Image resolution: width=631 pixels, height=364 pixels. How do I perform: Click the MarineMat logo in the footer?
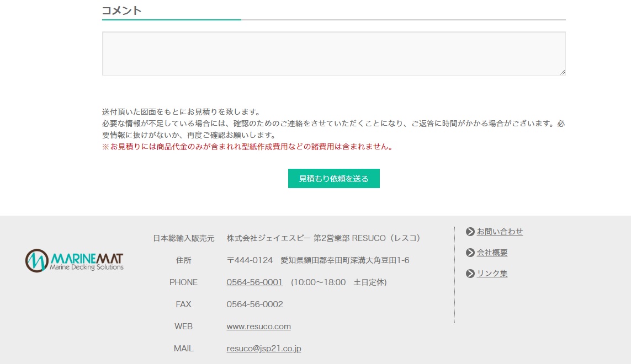pyautogui.click(x=74, y=260)
